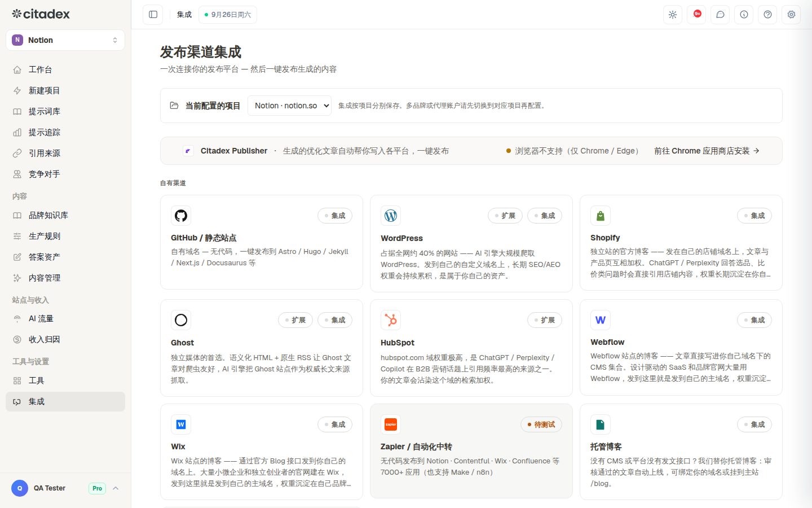Screen dimensions: 812x508
Task: Click the Zapier orange logo
Action: 391,424
